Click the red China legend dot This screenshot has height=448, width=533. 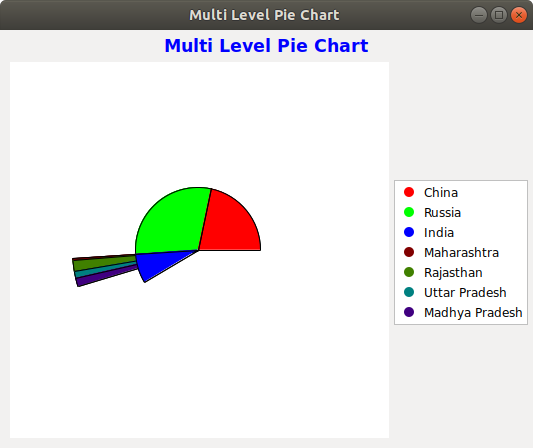point(409,192)
